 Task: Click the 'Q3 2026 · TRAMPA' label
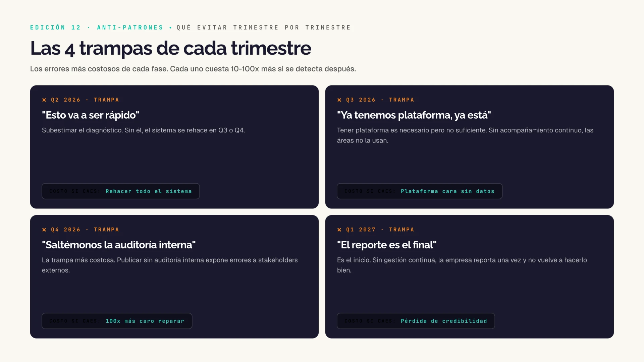coord(380,100)
